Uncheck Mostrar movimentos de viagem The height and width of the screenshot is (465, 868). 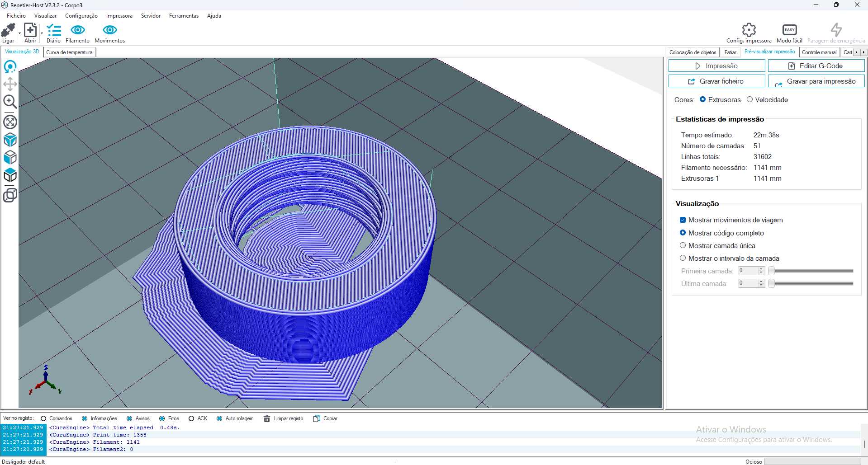pos(683,220)
